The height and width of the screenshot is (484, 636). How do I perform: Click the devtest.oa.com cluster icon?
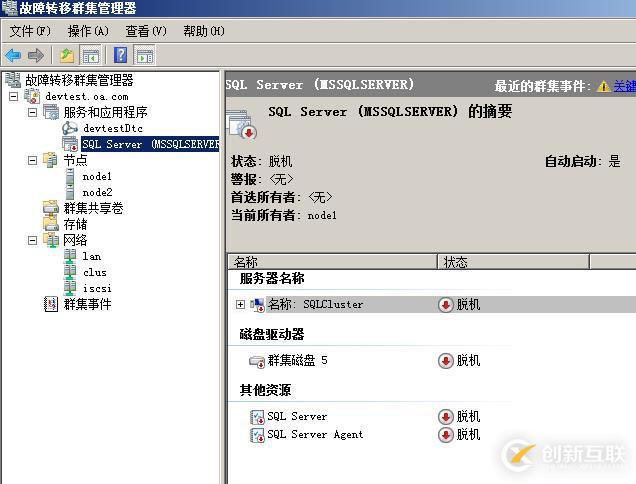(32, 96)
